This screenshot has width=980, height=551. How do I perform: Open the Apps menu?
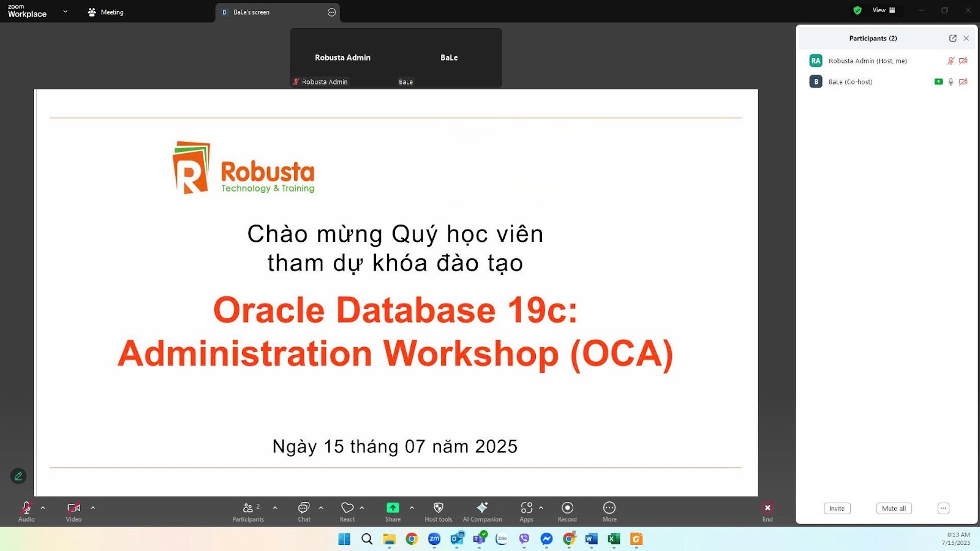pos(527,511)
